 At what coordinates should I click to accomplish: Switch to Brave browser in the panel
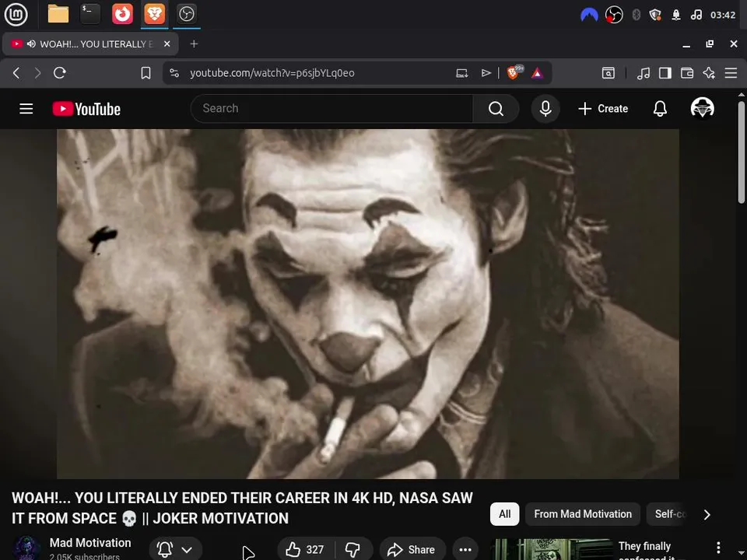pyautogui.click(x=154, y=14)
